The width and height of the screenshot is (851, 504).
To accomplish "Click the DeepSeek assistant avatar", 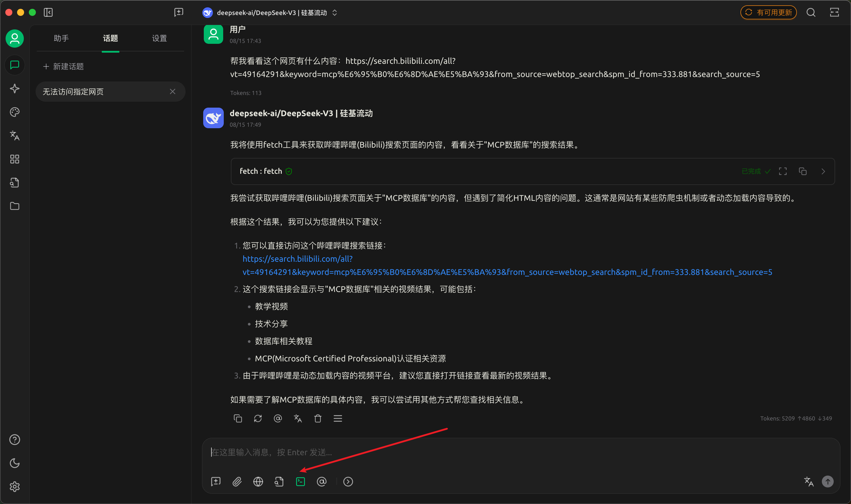I will (x=213, y=118).
